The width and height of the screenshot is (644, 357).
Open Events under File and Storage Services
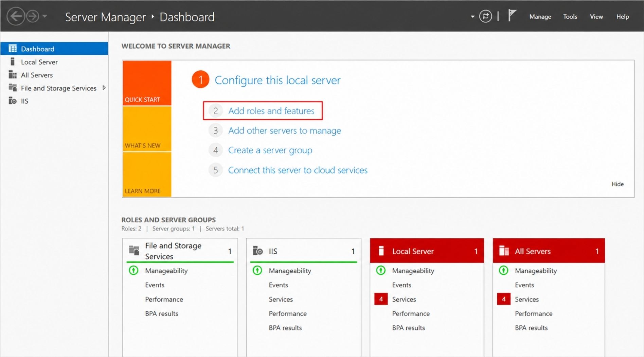(x=155, y=285)
